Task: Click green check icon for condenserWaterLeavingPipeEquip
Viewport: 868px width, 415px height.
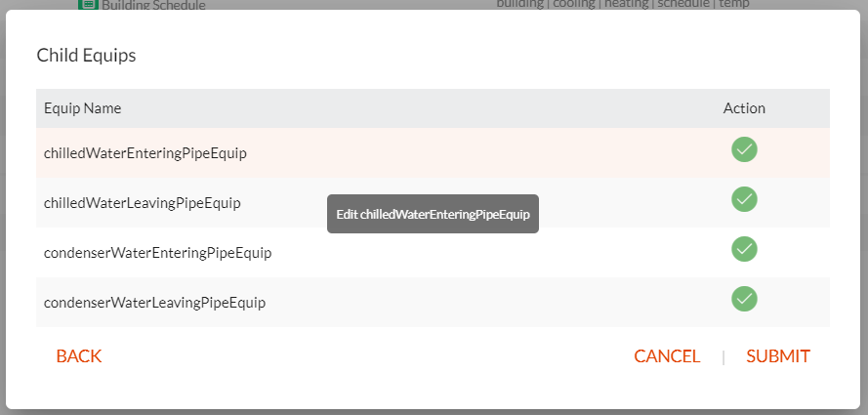Action: (744, 299)
